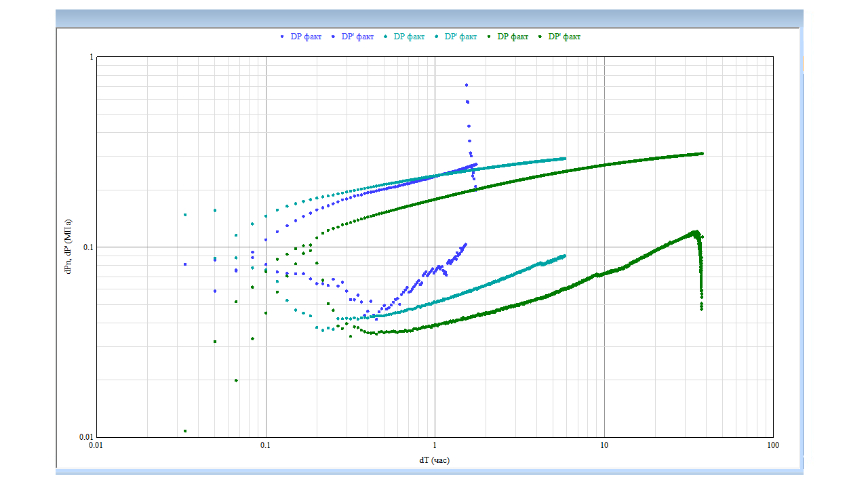Click the blue "DP факт" legend entry
This screenshot has width=868, height=488.
(306, 37)
